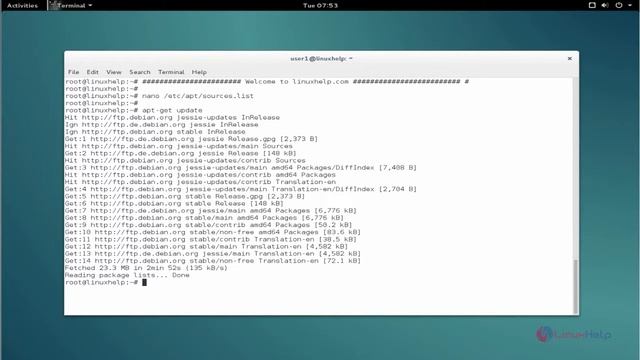Click the 'Get:9' stable/contrib amd64 Packages line
This screenshot has height=360, width=640.
pos(208,225)
